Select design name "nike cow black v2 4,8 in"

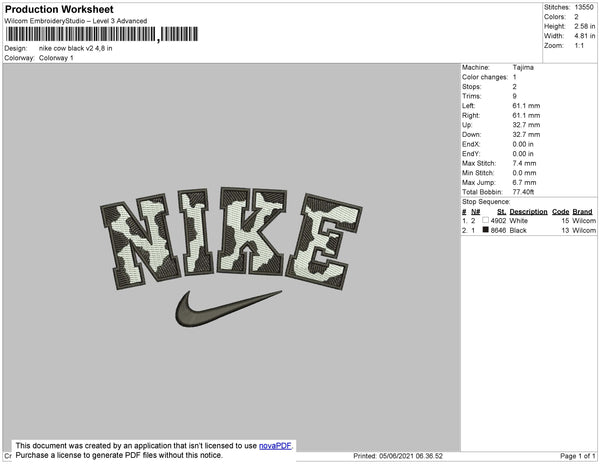[x=75, y=48]
